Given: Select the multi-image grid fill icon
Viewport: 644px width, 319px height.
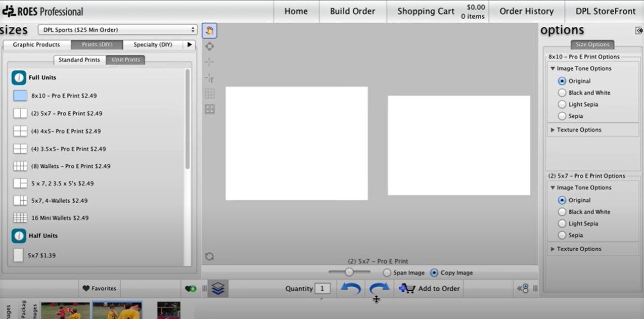Looking at the screenshot, I should pyautogui.click(x=209, y=109).
